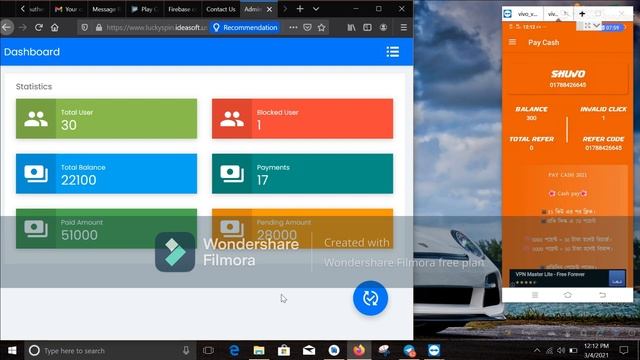Bookmark this page with star
This screenshot has height=360, width=640.
[x=322, y=27]
